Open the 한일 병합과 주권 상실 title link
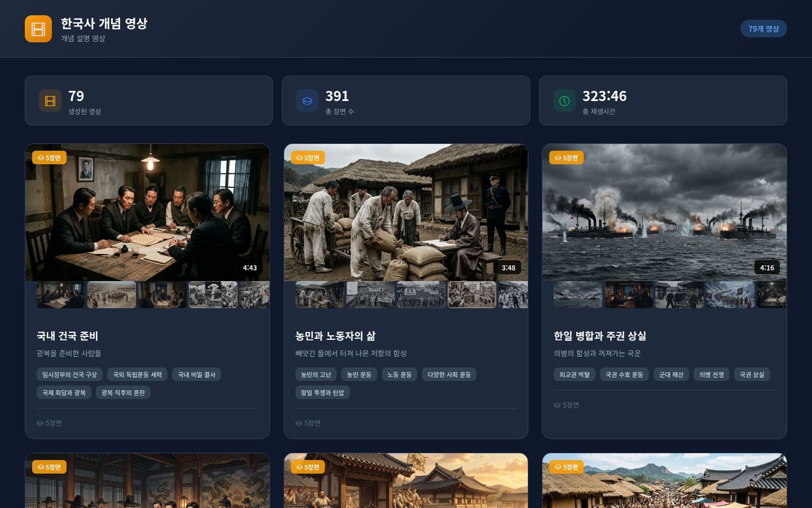Screen dimensions: 812x508 (x=600, y=336)
